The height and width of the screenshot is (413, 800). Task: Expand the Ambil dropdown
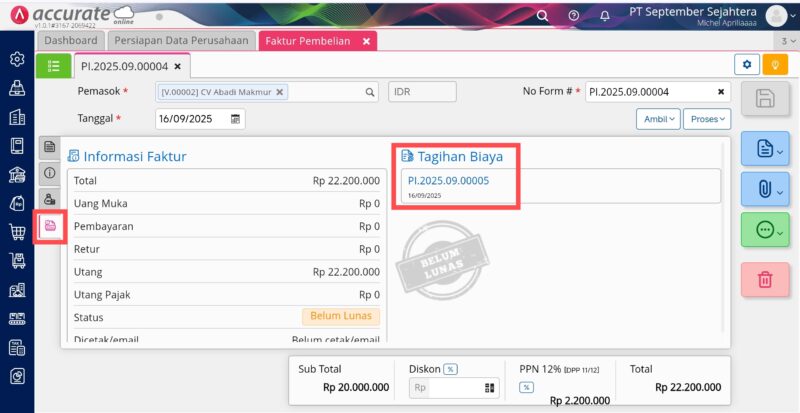tap(658, 119)
